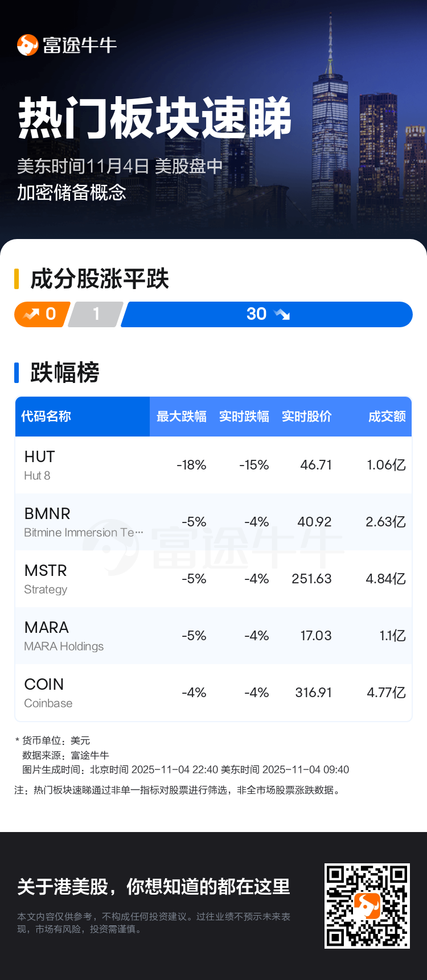Open the BMNR Bitmine Immersion row
Screen dimensions: 427x980
tap(213, 522)
